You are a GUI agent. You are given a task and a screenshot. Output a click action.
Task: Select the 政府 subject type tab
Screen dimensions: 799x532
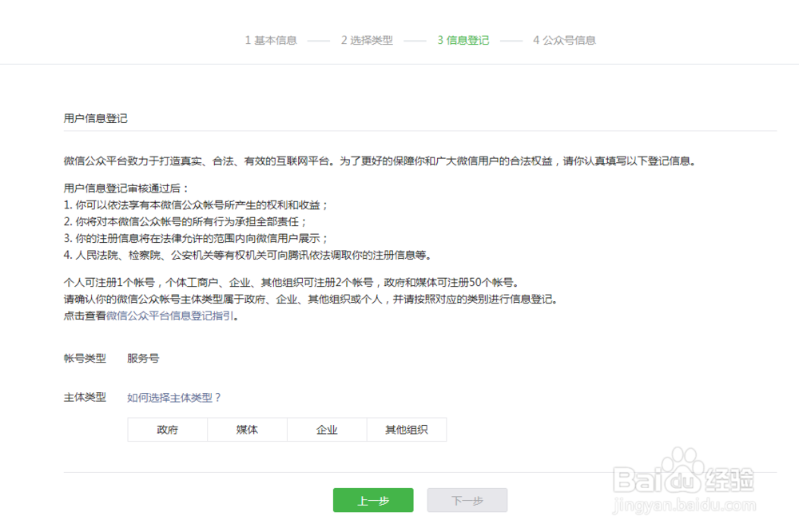tap(167, 430)
